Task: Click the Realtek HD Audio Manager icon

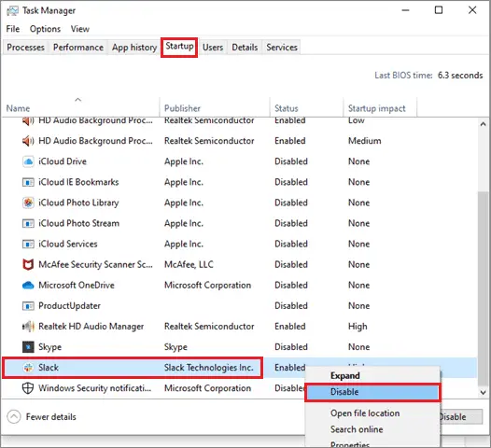Action: pyautogui.click(x=28, y=327)
